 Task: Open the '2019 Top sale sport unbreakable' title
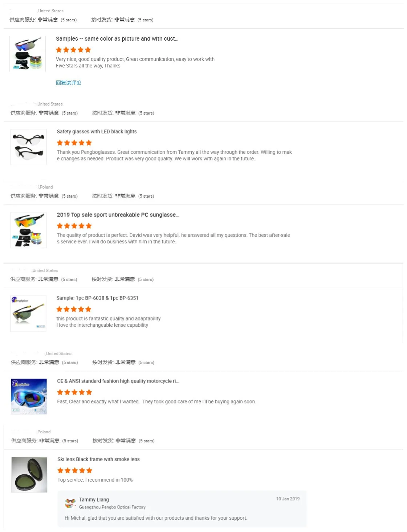(118, 215)
